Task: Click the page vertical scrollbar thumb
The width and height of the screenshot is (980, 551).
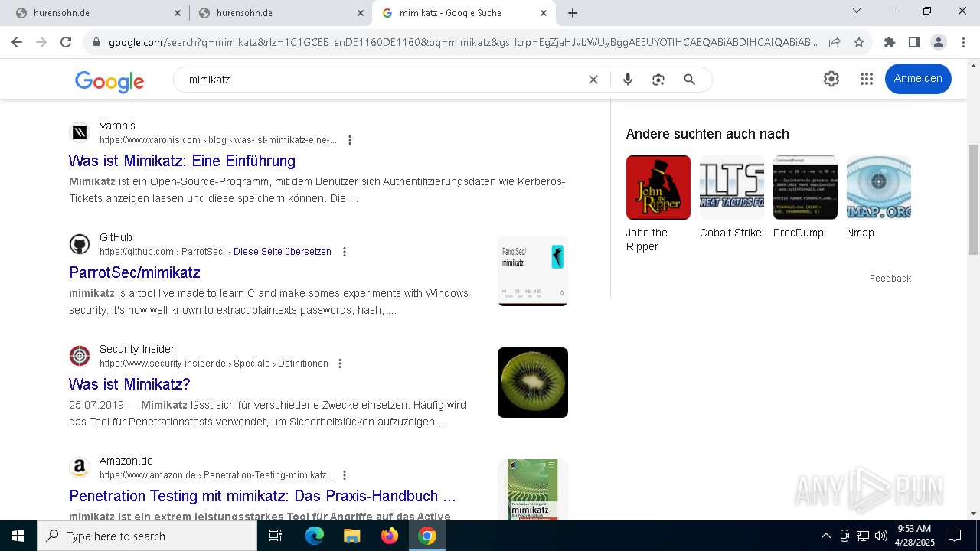Action: tap(973, 199)
